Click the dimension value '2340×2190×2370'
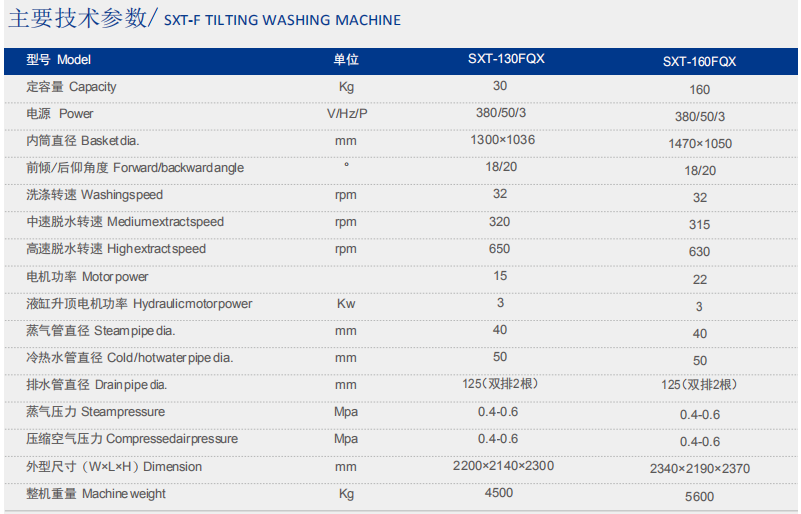Image resolution: width=801 pixels, height=514 pixels. point(700,469)
